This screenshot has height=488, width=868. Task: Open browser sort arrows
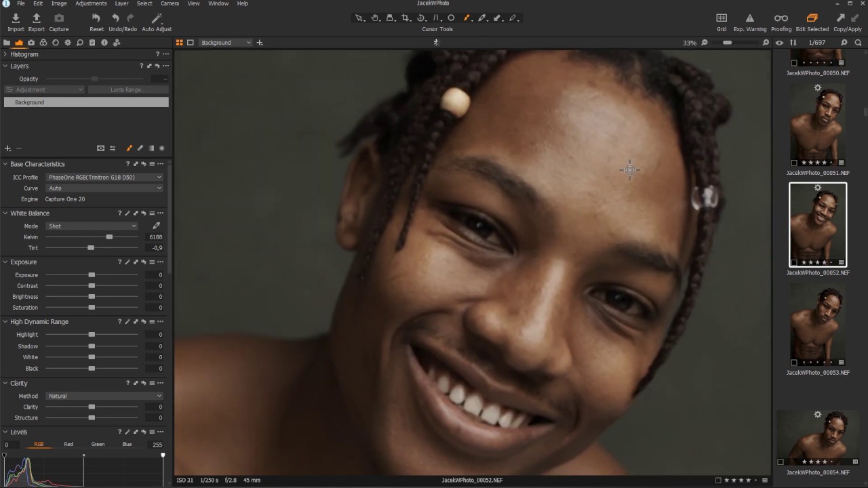793,43
